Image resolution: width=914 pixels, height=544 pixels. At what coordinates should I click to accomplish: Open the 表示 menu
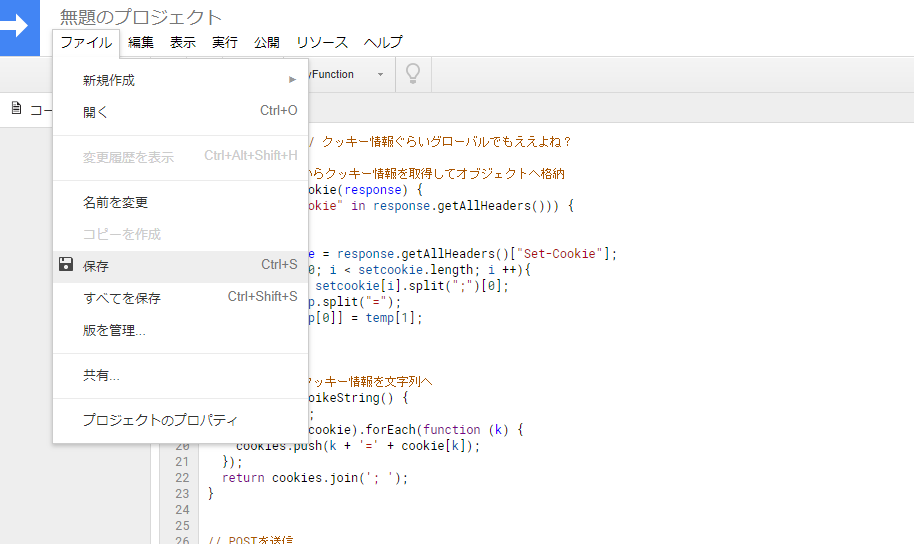(183, 42)
